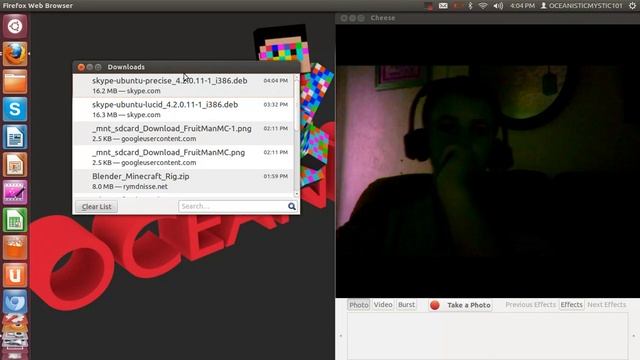Viewport: 640px width, 360px height.
Task: Click Clear List in Downloads
Action: 96,207
